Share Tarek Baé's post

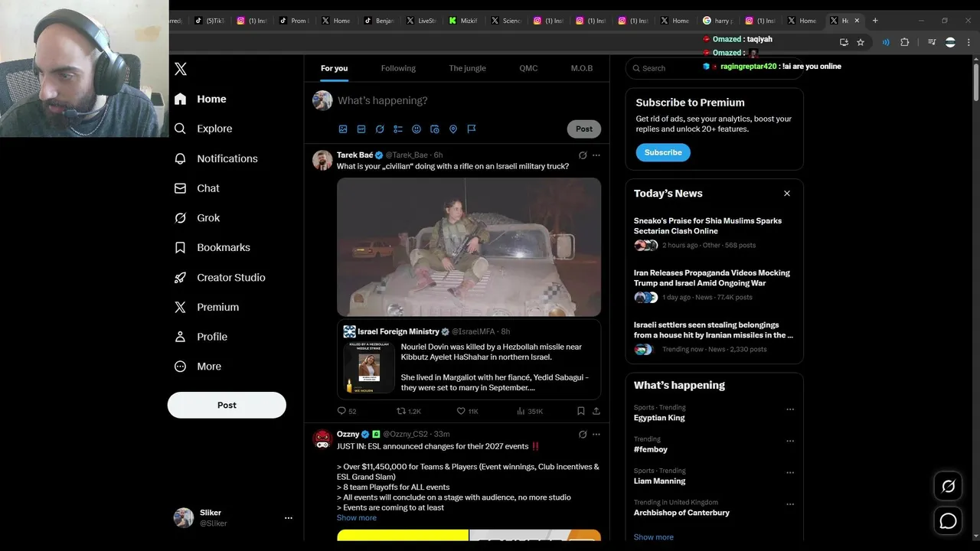[596, 411]
